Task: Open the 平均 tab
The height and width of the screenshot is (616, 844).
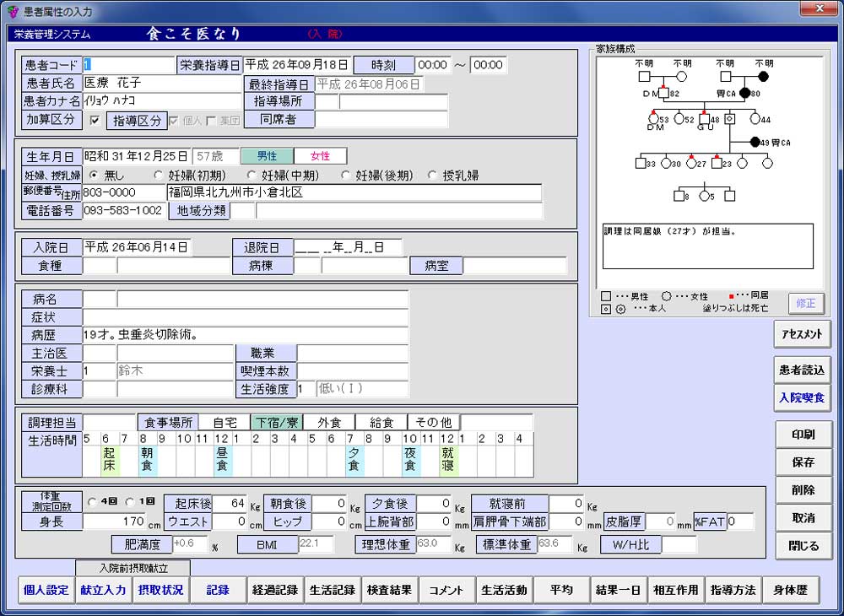Action: click(x=561, y=590)
